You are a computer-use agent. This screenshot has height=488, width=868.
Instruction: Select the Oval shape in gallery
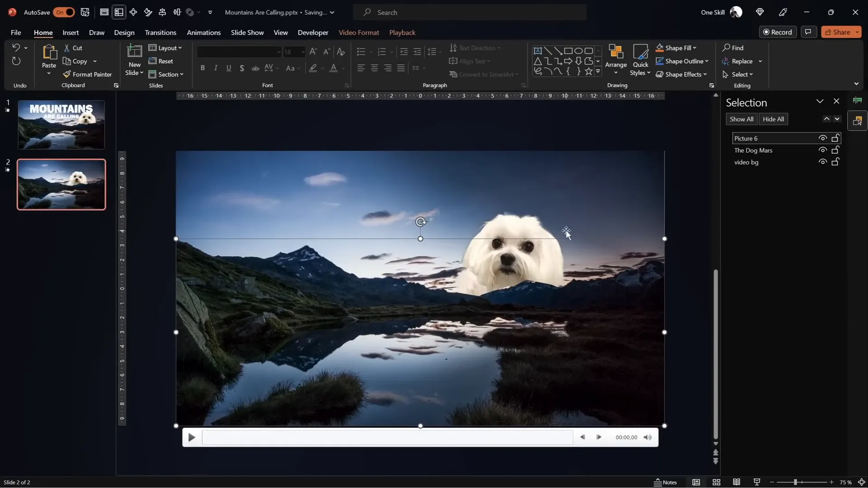click(578, 51)
